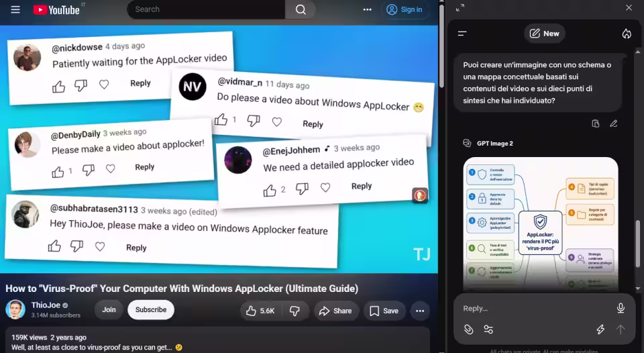Image resolution: width=644 pixels, height=353 pixels.
Task: Open the generated AppLocker concept map image
Action: tap(541, 224)
